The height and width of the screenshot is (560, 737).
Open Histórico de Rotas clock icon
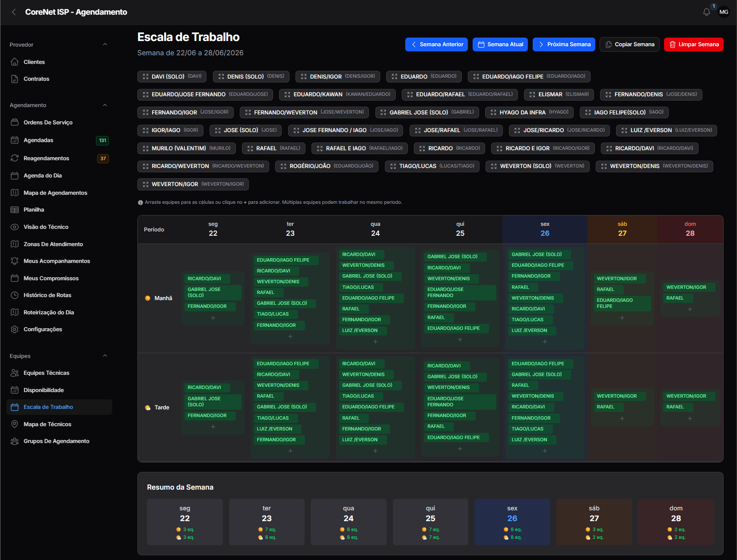point(15,295)
